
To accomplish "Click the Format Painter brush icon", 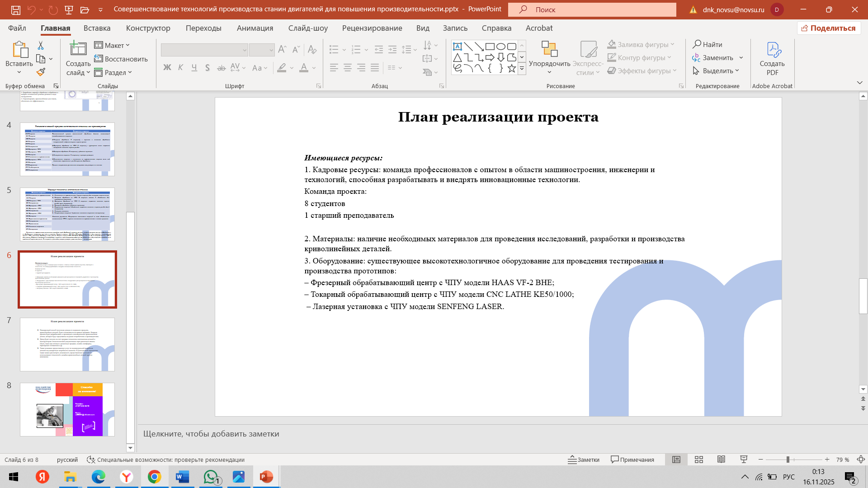I will pyautogui.click(x=41, y=72).
